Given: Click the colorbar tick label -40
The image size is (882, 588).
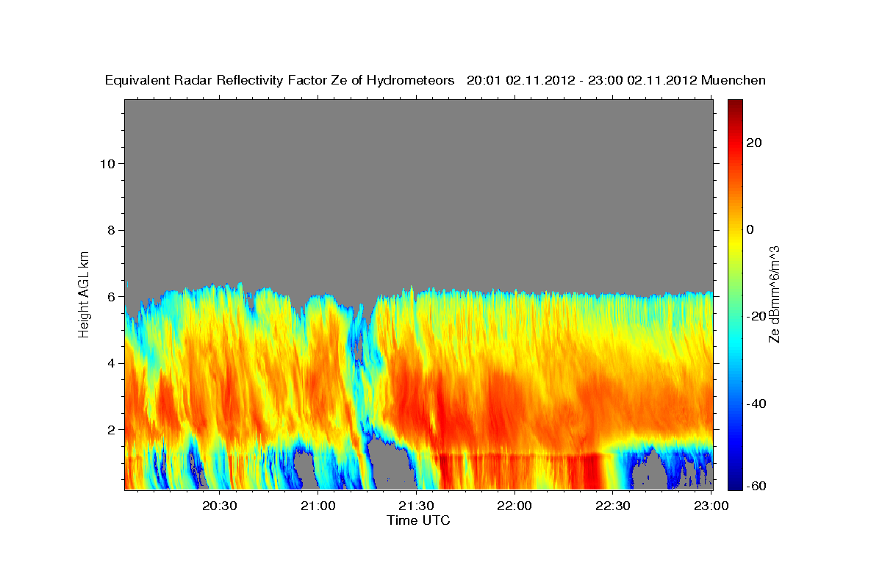Looking at the screenshot, I should 756,404.
